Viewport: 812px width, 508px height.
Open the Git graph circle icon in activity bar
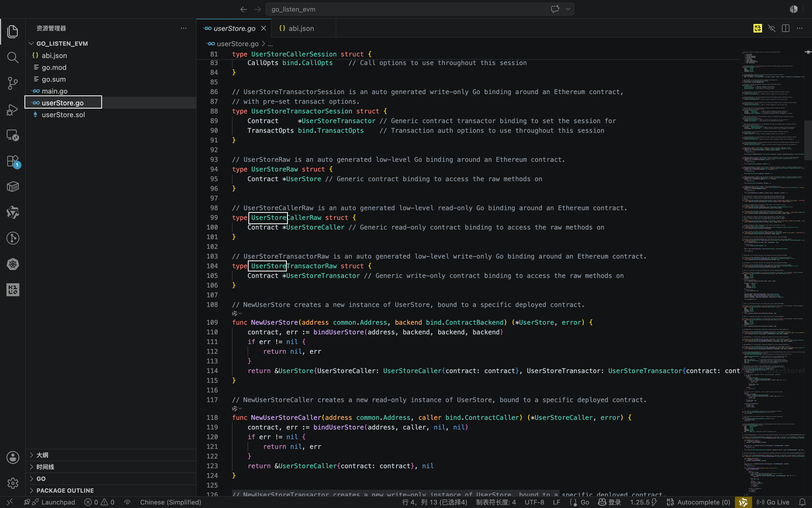tap(13, 238)
